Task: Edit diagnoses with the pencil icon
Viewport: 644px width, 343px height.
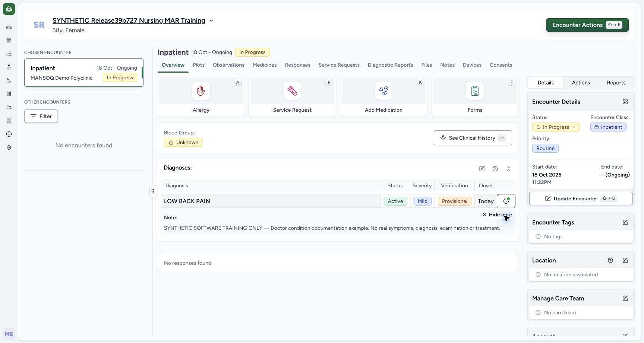Action: click(x=482, y=169)
